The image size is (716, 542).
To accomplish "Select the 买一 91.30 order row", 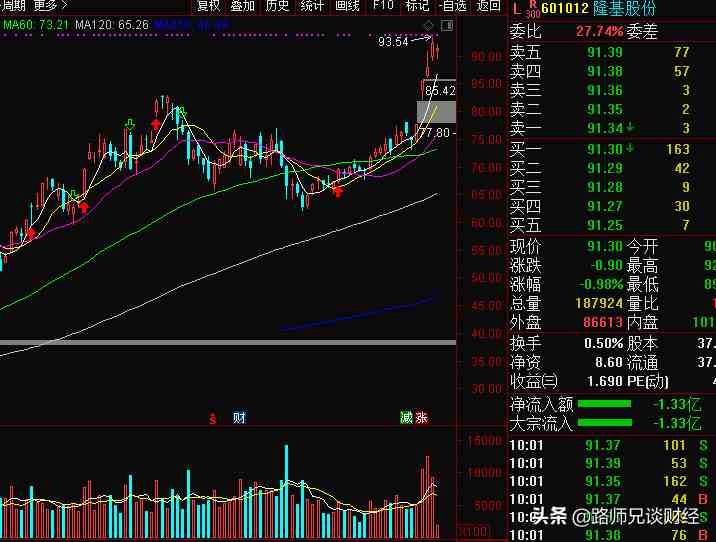I will click(x=612, y=149).
